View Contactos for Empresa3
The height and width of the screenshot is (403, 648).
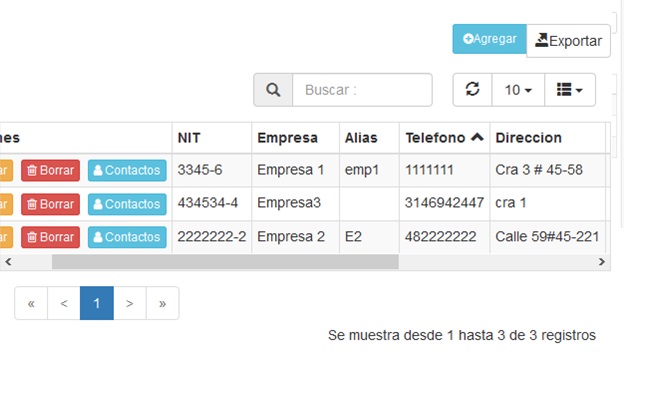click(x=127, y=204)
